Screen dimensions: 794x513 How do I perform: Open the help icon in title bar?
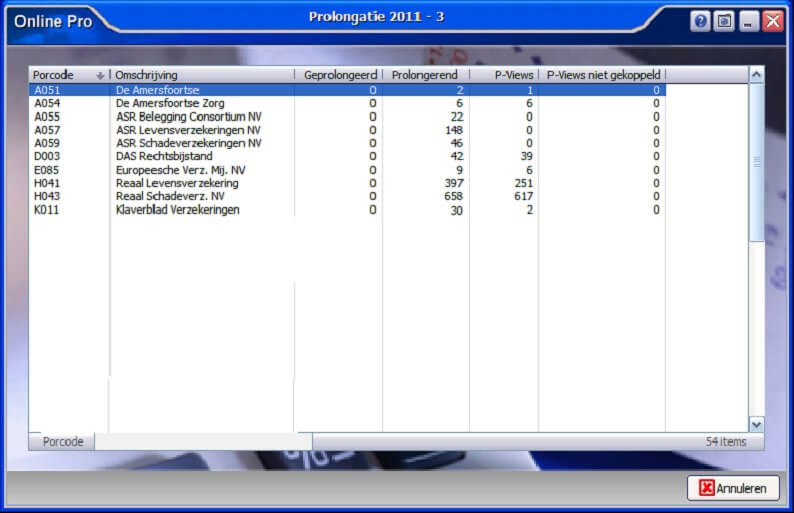(x=700, y=21)
